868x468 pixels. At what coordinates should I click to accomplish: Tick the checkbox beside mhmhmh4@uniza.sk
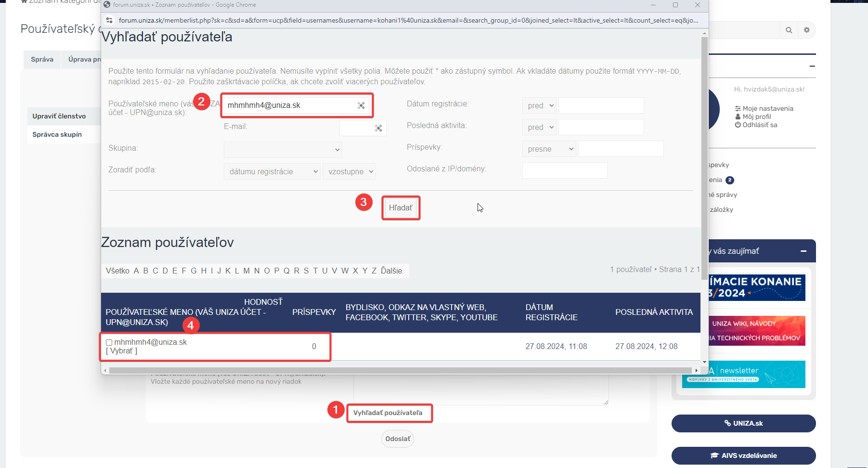point(109,342)
